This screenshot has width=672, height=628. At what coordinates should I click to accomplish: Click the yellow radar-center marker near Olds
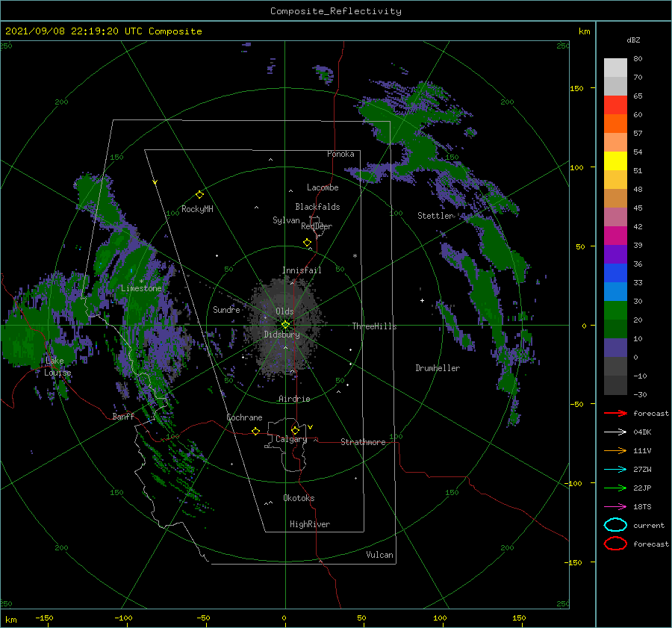pos(285,325)
